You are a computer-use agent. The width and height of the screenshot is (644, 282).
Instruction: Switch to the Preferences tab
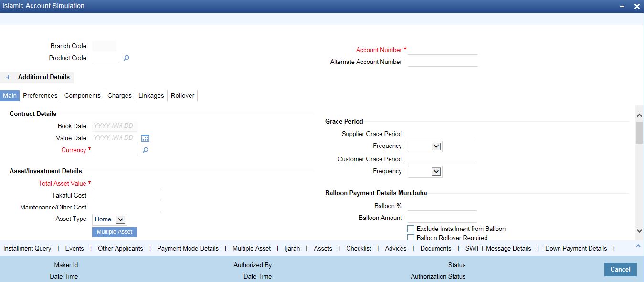coord(40,95)
